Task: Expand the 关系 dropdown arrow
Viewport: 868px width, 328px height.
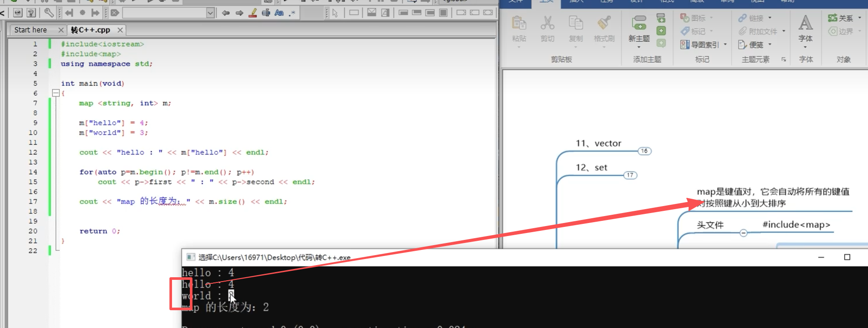Action: [x=860, y=18]
